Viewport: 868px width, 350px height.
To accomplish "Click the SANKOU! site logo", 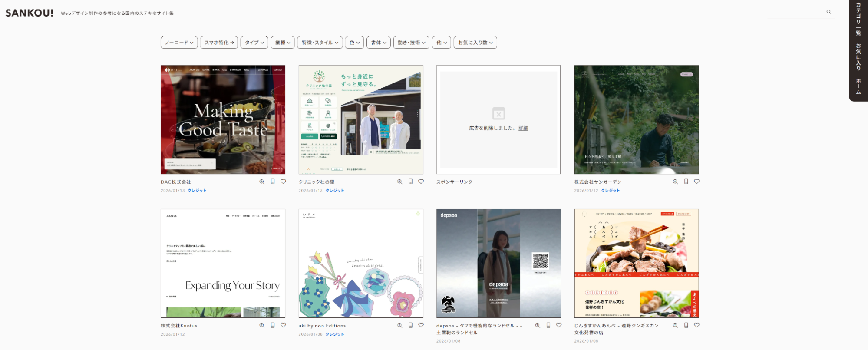I will coord(30,13).
